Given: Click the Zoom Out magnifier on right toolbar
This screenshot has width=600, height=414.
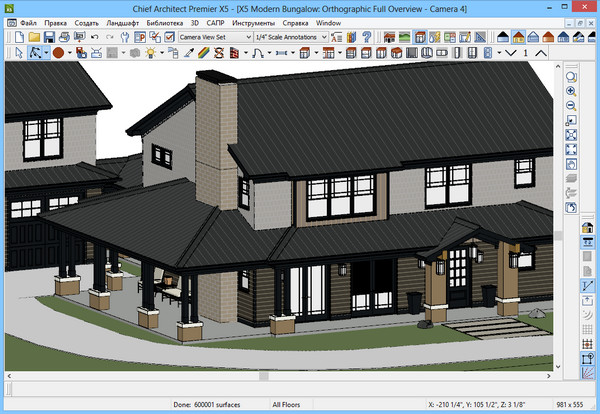Looking at the screenshot, I should pos(571,106).
